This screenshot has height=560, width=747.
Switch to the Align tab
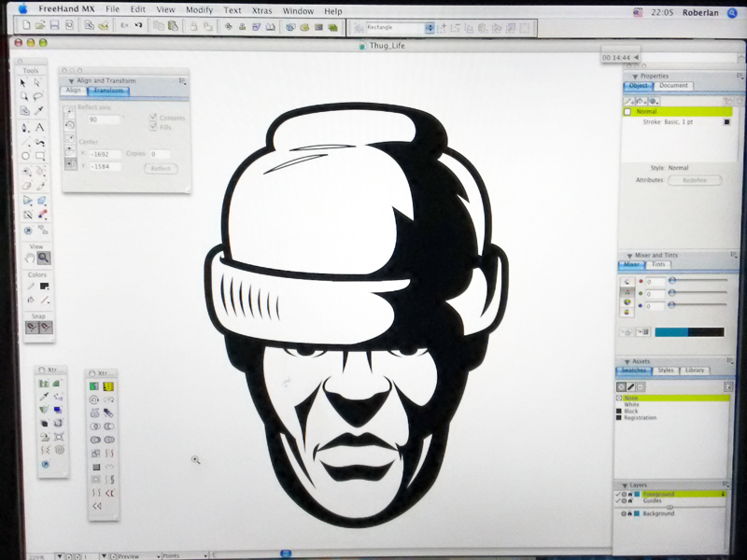pos(73,90)
